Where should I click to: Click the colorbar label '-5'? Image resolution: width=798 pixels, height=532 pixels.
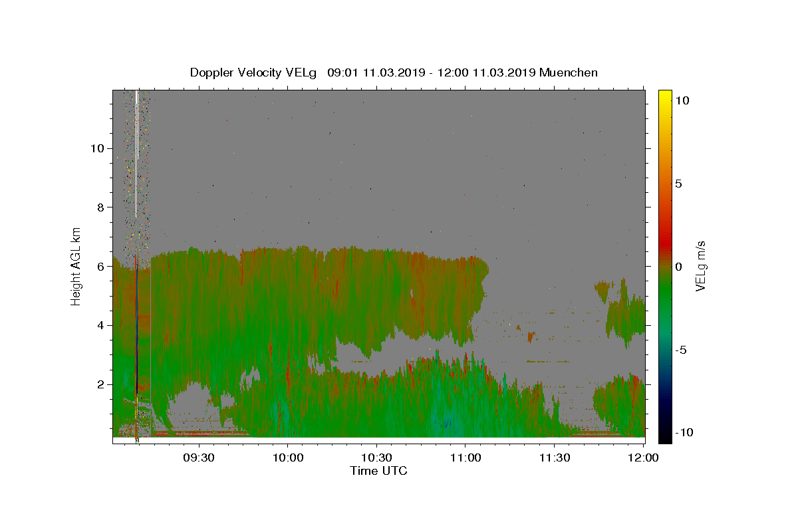tap(680, 350)
